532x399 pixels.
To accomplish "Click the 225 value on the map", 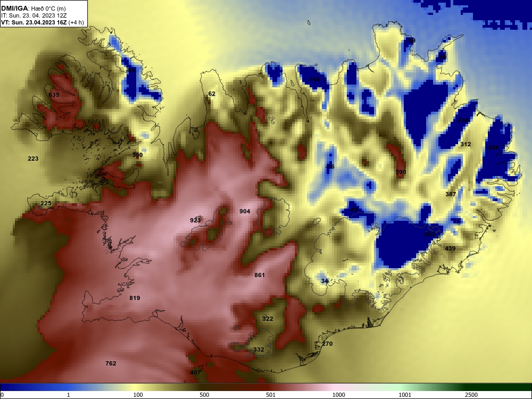I will click(x=46, y=203).
